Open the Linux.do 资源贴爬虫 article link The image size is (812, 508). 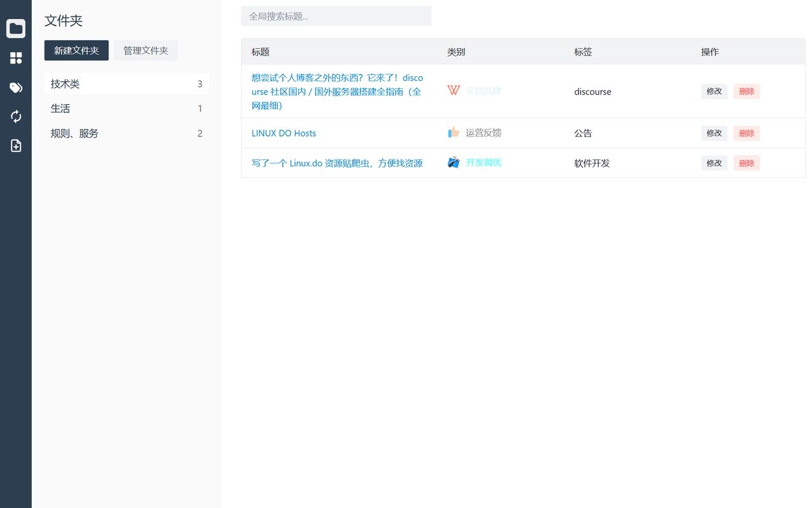point(336,163)
